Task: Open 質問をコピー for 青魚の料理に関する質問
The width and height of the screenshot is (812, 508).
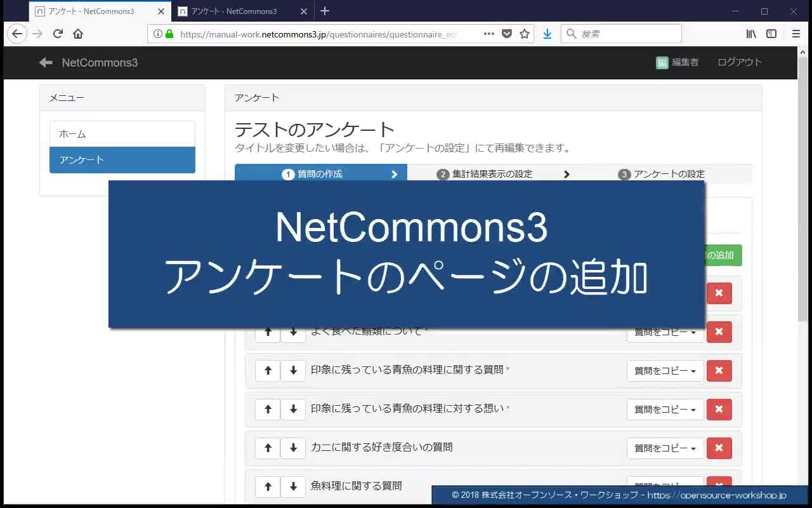Action: click(x=665, y=371)
